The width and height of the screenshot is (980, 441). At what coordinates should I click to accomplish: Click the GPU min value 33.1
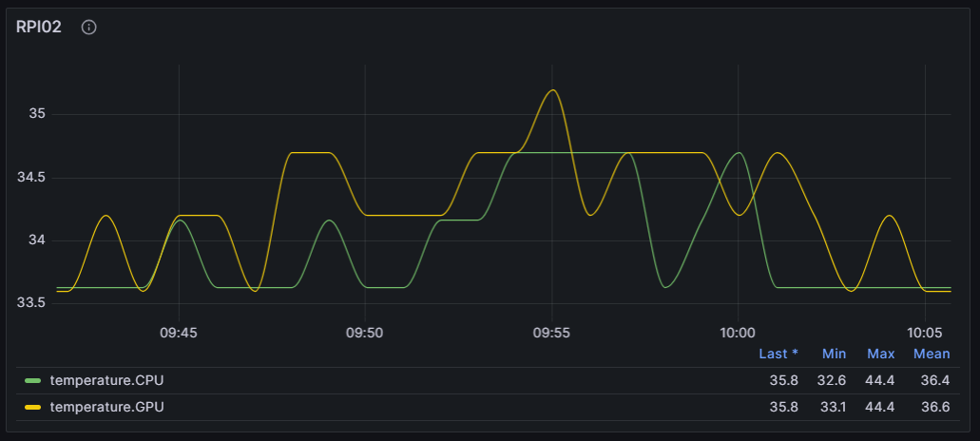[834, 407]
